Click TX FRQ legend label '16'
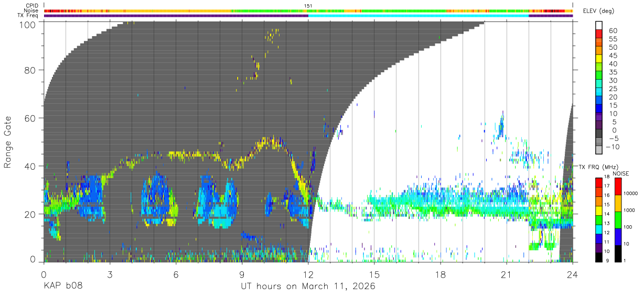 (607, 195)
